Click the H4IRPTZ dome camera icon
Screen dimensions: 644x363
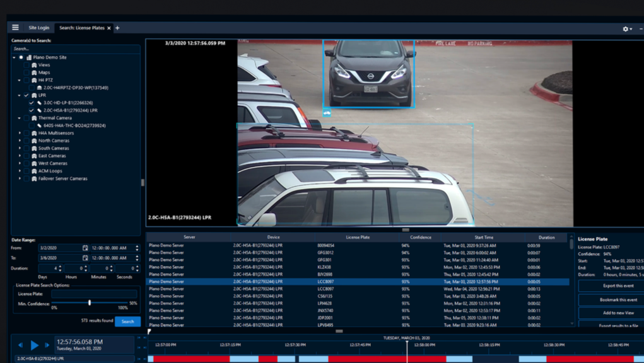click(x=40, y=88)
